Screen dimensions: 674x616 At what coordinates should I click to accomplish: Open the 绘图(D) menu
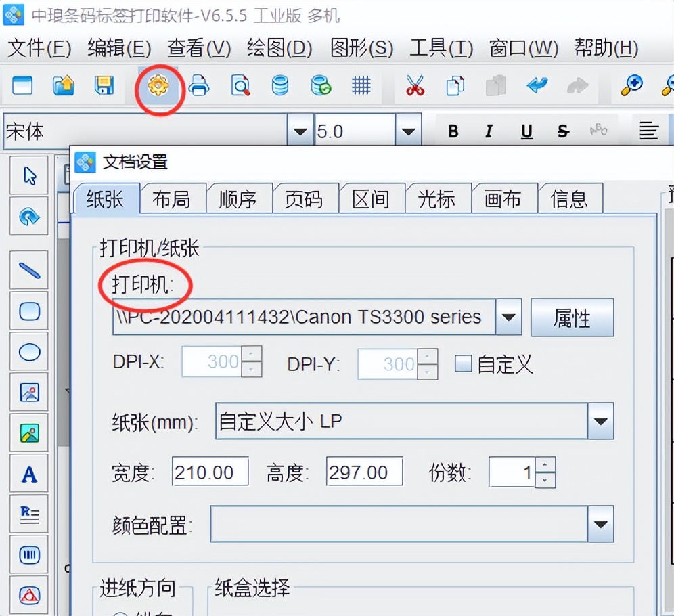point(279,48)
